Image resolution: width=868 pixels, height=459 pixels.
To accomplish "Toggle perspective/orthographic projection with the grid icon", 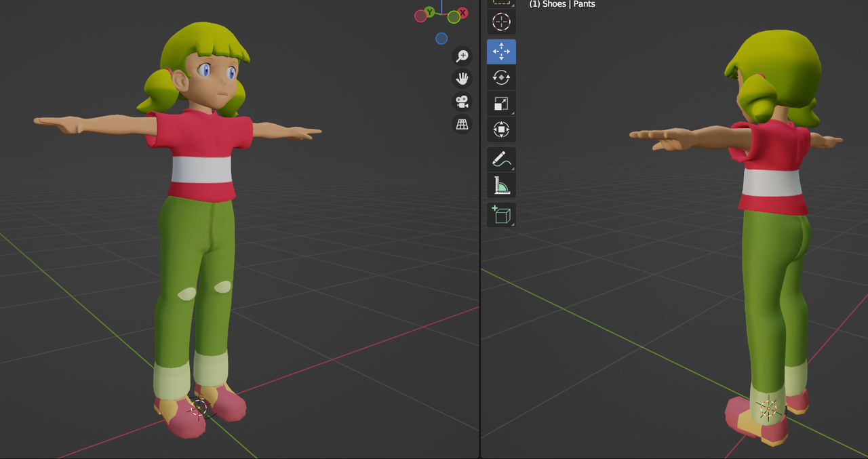I will pyautogui.click(x=462, y=125).
